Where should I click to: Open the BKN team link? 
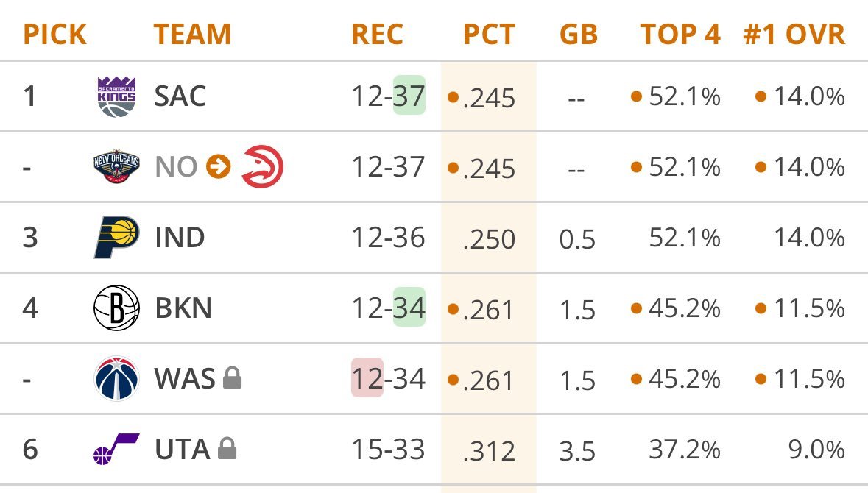(183, 308)
